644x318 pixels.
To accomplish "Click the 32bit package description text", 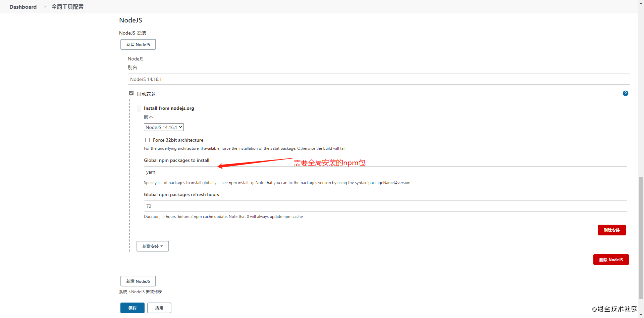I will [245, 148].
